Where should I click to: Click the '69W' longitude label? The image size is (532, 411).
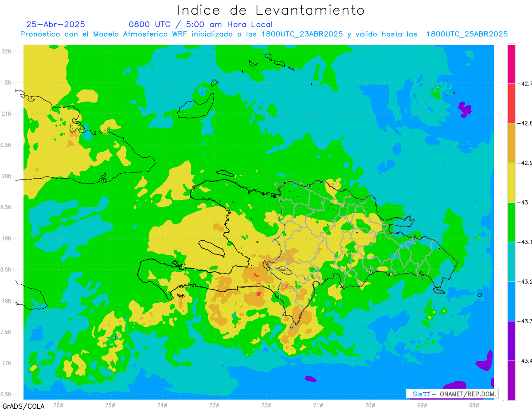point(422,405)
